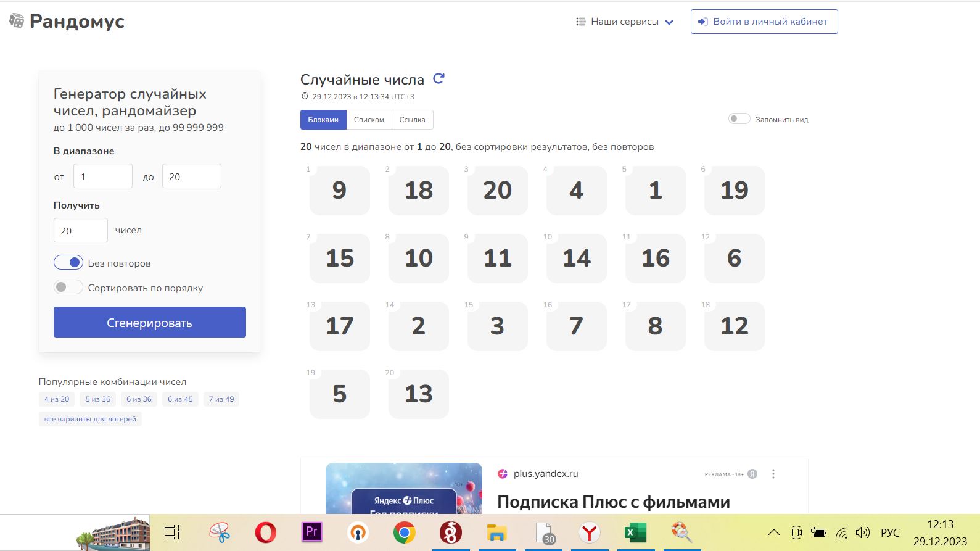This screenshot has height=551, width=980.
Task: Select the 'Блоками' view tab
Action: click(323, 120)
